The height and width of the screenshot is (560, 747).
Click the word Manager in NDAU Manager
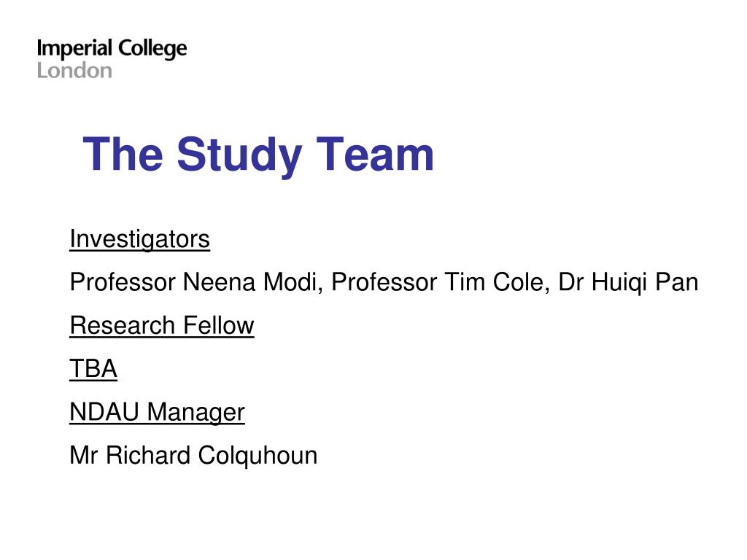(x=196, y=413)
